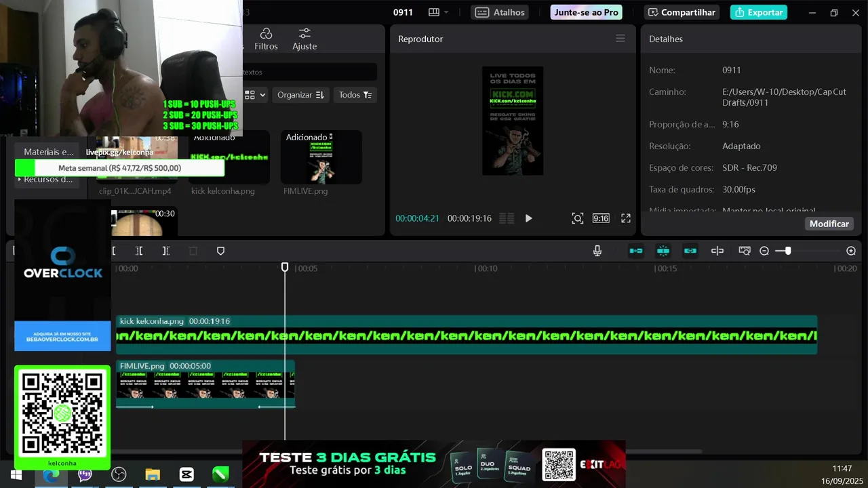
Task: Click the 00:10 mark on the timeline ruler
Action: [486, 268]
